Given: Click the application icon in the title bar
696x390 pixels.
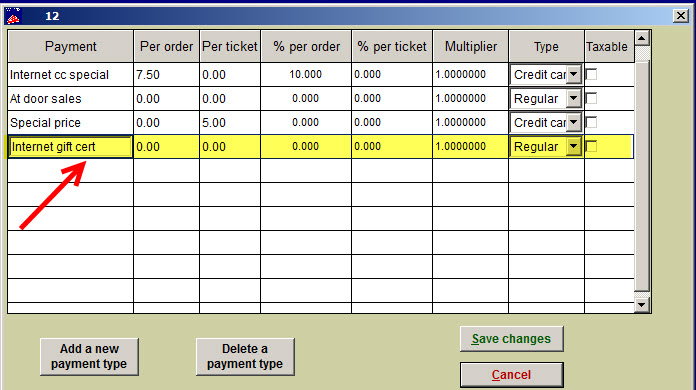Looking at the screenshot, I should pyautogui.click(x=13, y=16).
